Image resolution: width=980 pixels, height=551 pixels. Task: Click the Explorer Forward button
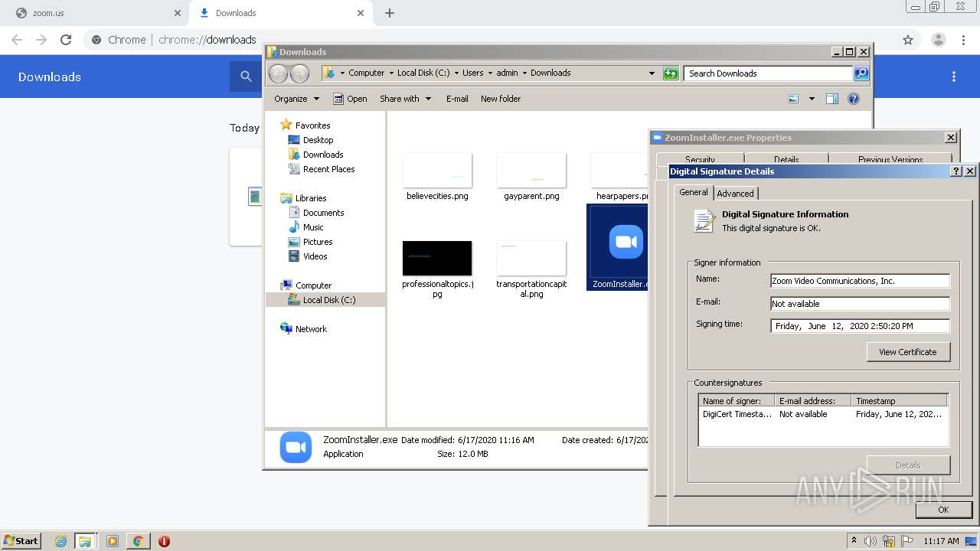tap(299, 73)
